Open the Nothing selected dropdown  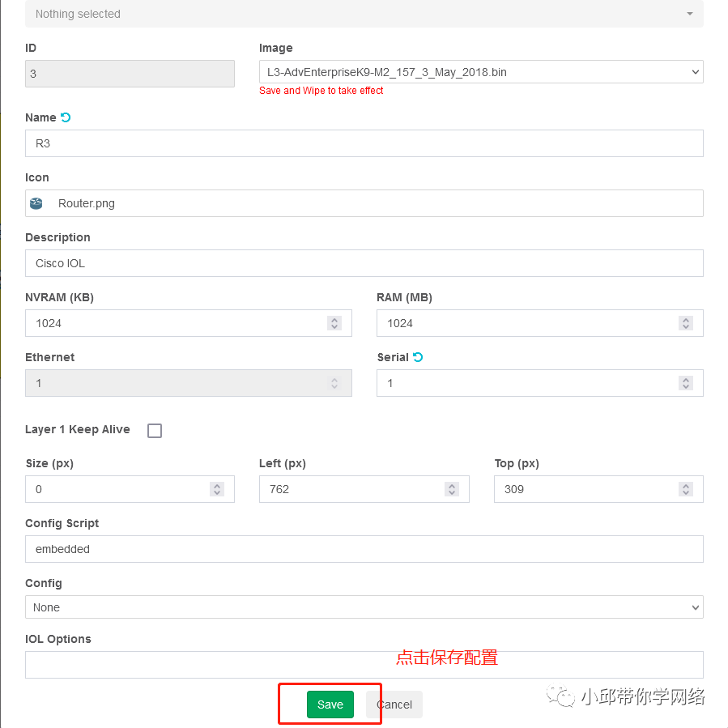(364, 14)
